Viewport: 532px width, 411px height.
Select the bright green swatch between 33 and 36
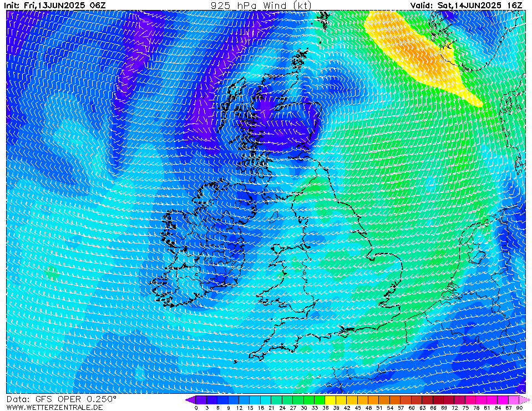pyautogui.click(x=320, y=400)
